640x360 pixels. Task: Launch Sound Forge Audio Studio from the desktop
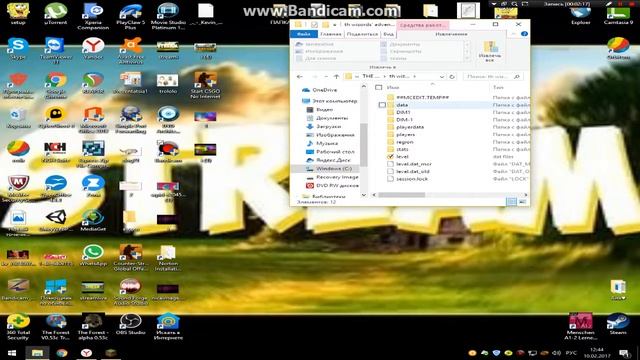131,292
